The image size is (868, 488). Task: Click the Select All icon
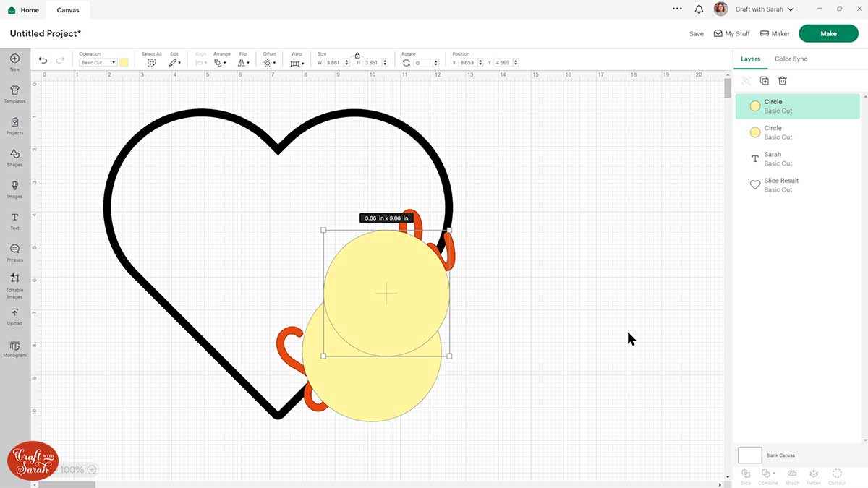tap(151, 63)
